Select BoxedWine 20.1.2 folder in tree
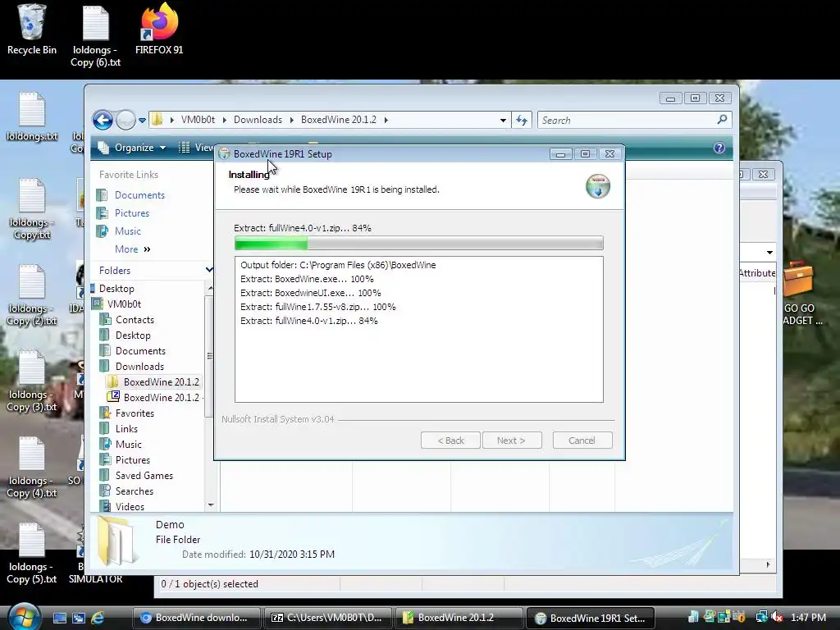Screen dimensions: 840x630 (161, 382)
